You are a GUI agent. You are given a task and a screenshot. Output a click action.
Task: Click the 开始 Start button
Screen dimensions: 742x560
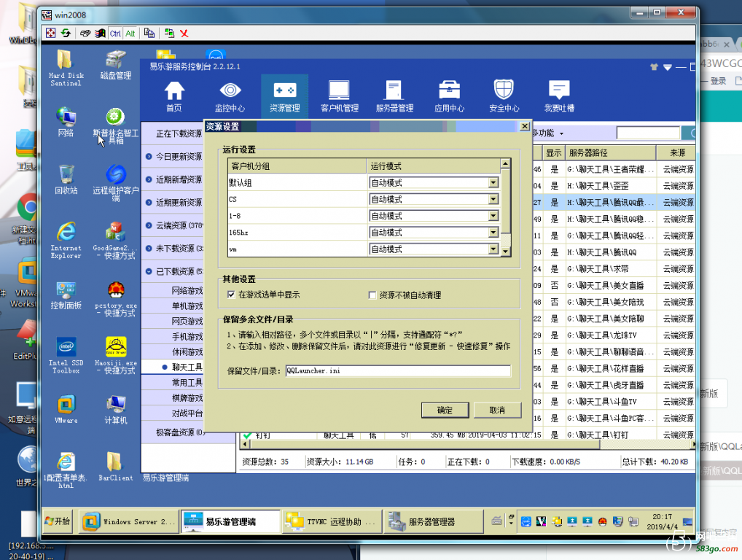point(58,521)
